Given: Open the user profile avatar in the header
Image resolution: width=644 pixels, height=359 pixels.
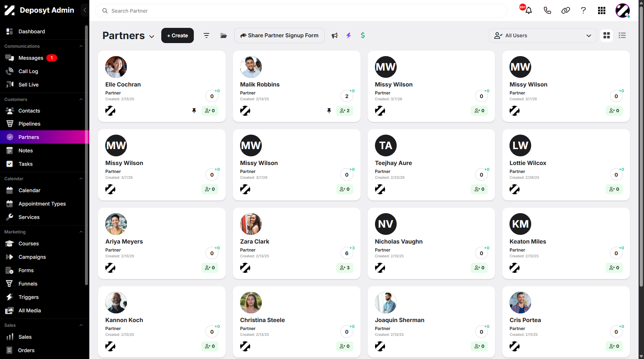Looking at the screenshot, I should click(623, 10).
